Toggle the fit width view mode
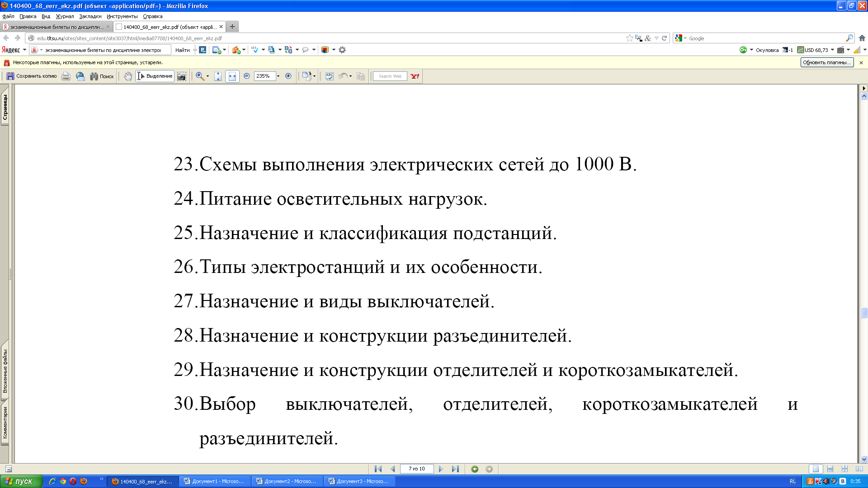The image size is (868, 488). coord(232,76)
